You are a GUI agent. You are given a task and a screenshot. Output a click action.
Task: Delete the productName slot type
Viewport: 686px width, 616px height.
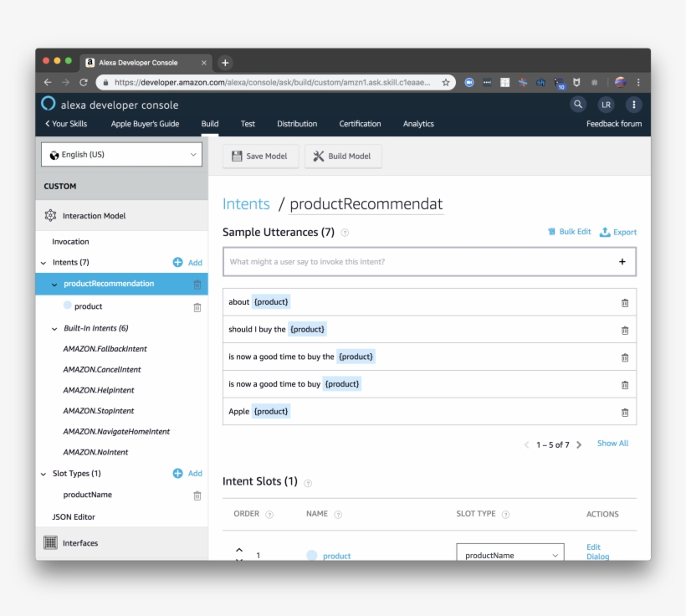[x=197, y=495]
